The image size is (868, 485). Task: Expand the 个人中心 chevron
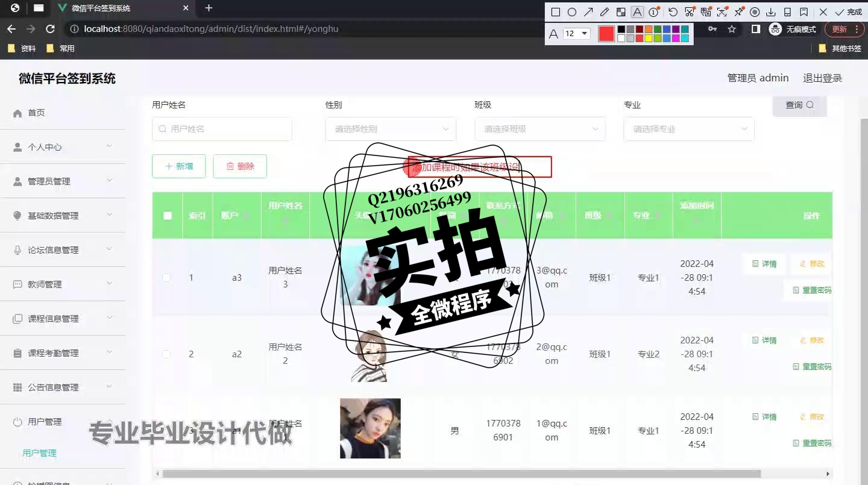(x=109, y=146)
